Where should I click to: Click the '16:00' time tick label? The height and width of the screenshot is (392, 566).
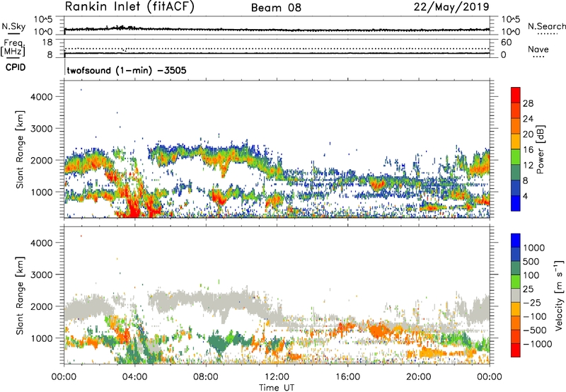point(347,377)
